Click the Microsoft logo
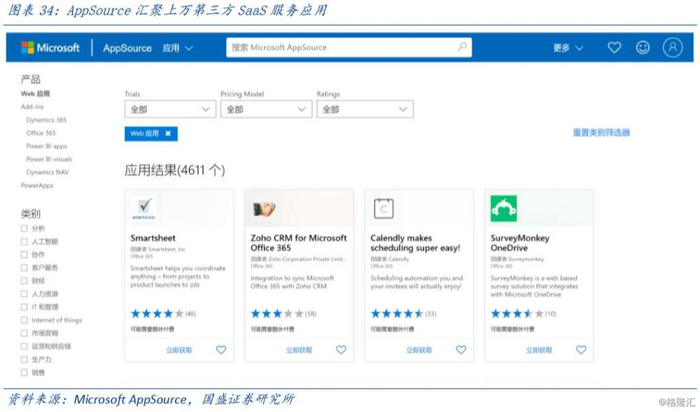This screenshot has width=700, height=412. coord(50,48)
